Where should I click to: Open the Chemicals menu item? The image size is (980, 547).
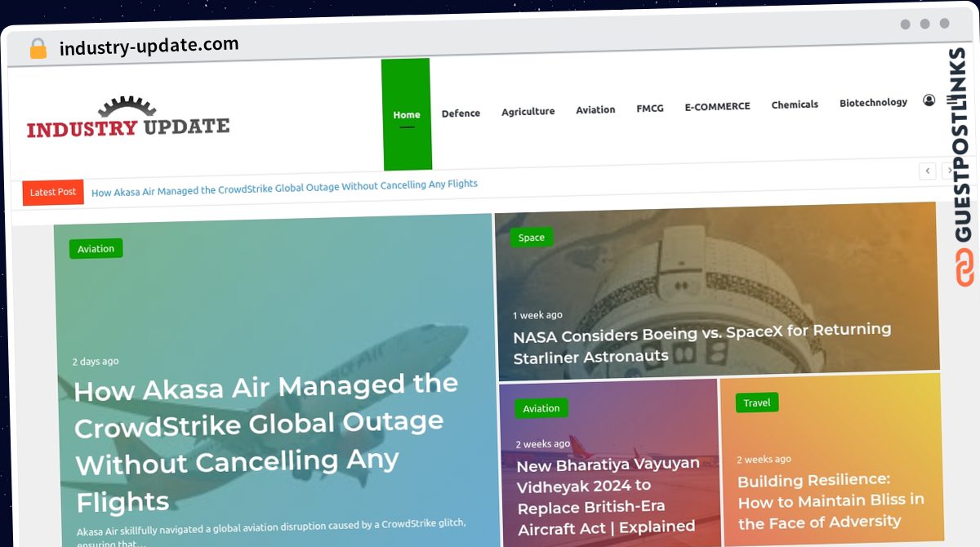(795, 105)
